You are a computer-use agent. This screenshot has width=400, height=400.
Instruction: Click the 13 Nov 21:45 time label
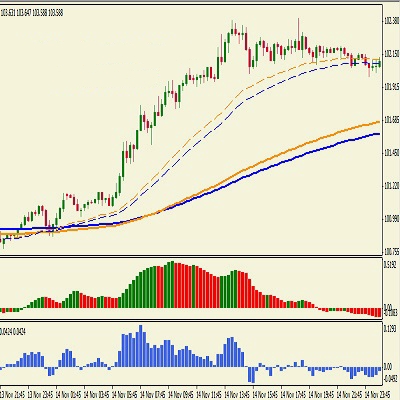[x=12, y=394]
